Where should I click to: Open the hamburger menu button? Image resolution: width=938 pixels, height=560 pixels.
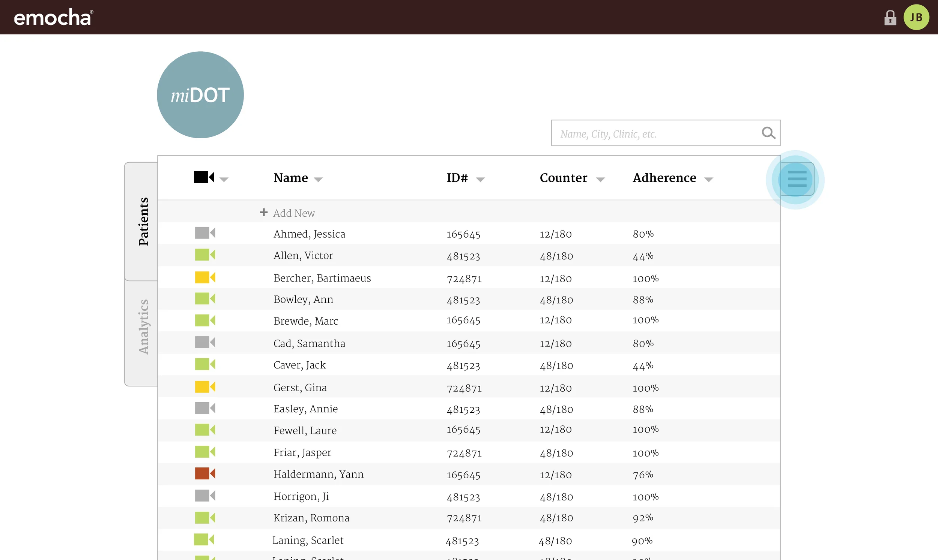pos(797,179)
